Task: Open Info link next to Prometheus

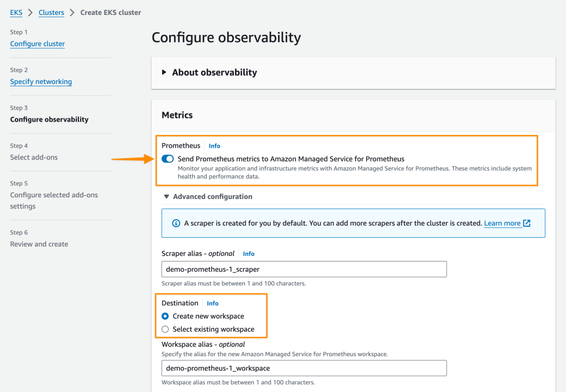Action: tap(214, 146)
